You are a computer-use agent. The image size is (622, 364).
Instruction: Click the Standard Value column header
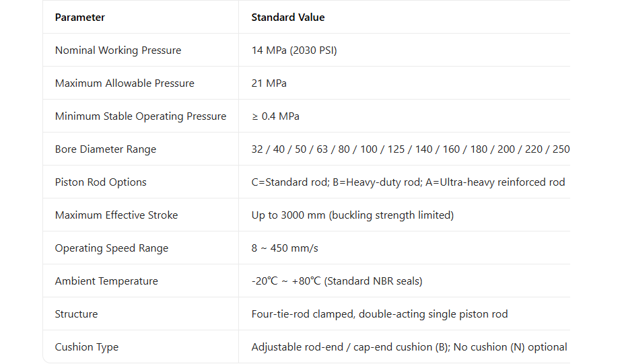click(x=288, y=17)
